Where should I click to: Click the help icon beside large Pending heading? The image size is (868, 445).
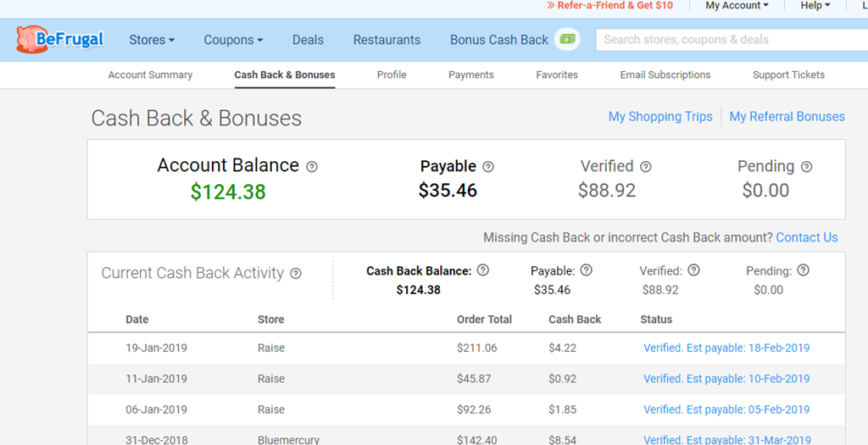click(807, 167)
